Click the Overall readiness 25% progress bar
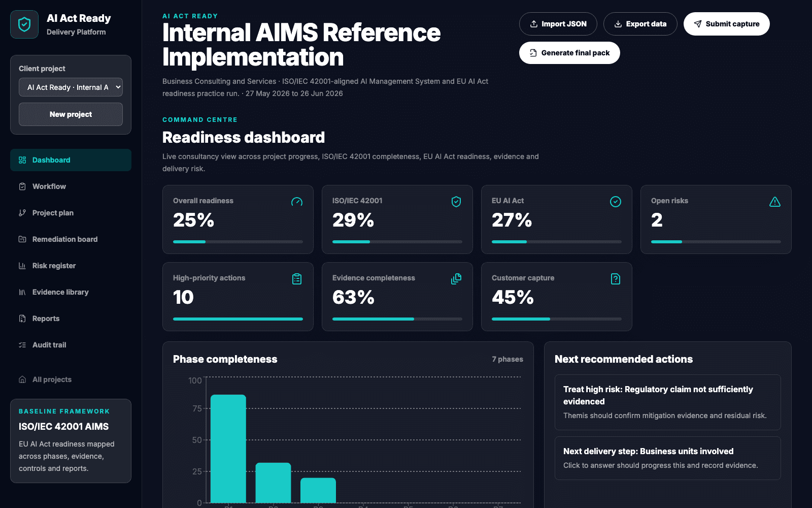The height and width of the screenshot is (508, 812). pyautogui.click(x=238, y=242)
